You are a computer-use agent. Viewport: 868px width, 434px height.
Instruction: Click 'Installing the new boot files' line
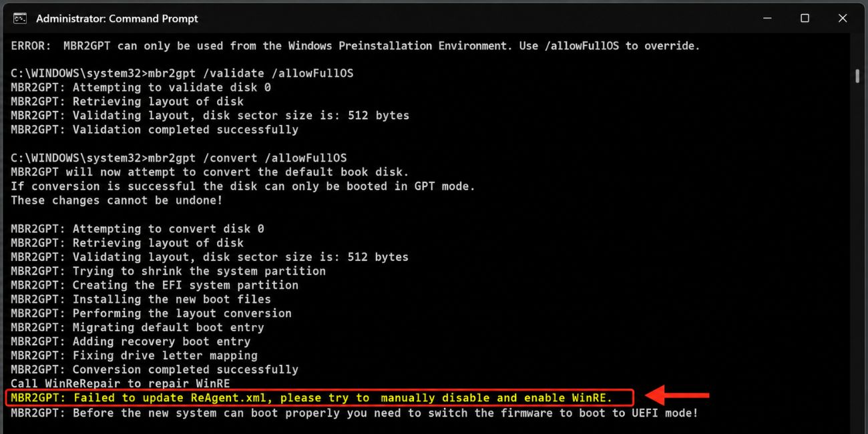click(x=141, y=299)
